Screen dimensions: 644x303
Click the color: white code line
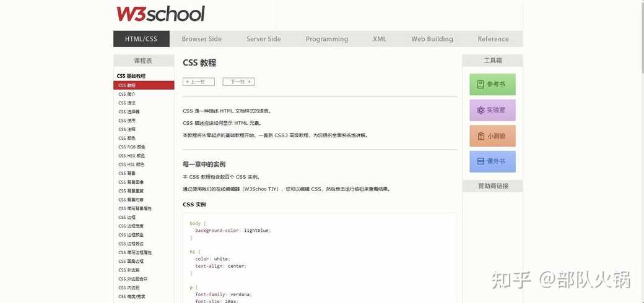[213, 259]
